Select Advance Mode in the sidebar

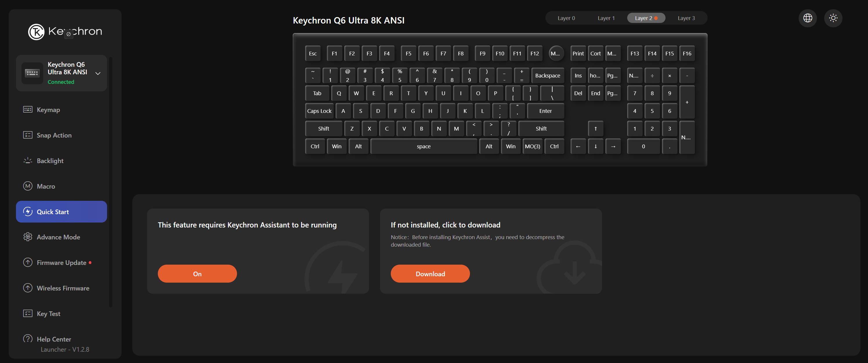coord(58,237)
